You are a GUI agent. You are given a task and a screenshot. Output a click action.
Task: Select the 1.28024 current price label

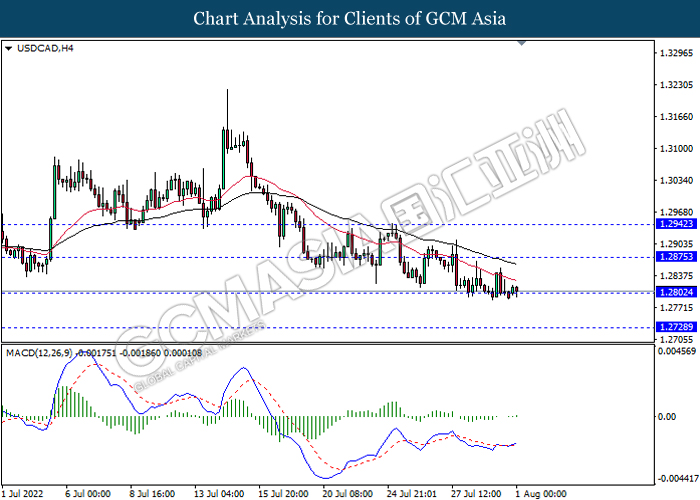676,292
